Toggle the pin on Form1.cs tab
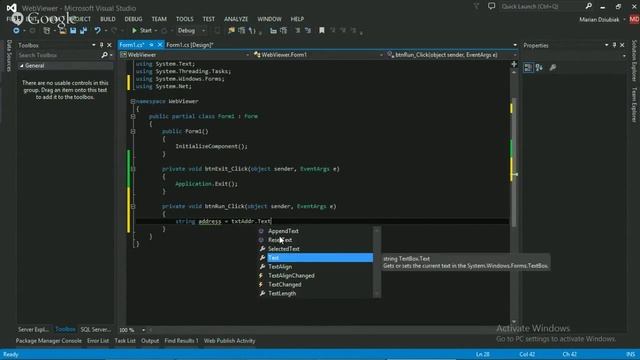Viewport: 640px width, 360px height. point(151,45)
